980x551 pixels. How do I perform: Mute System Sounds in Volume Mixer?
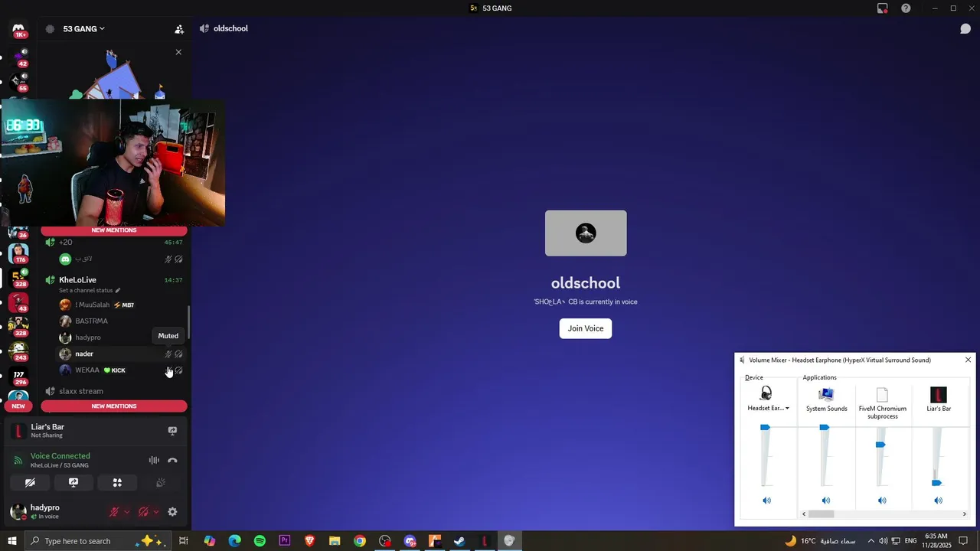pos(826,500)
